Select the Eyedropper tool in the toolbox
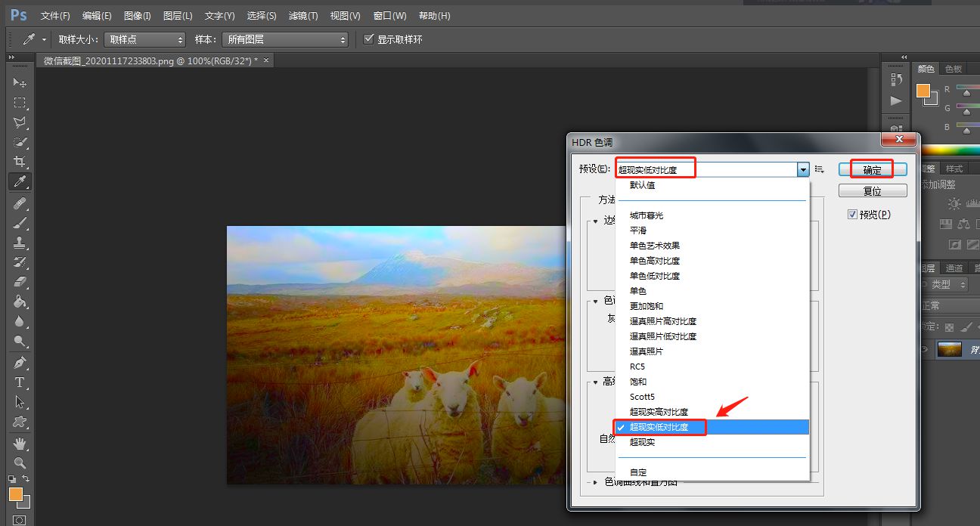Viewport: 980px width, 526px height. click(20, 181)
